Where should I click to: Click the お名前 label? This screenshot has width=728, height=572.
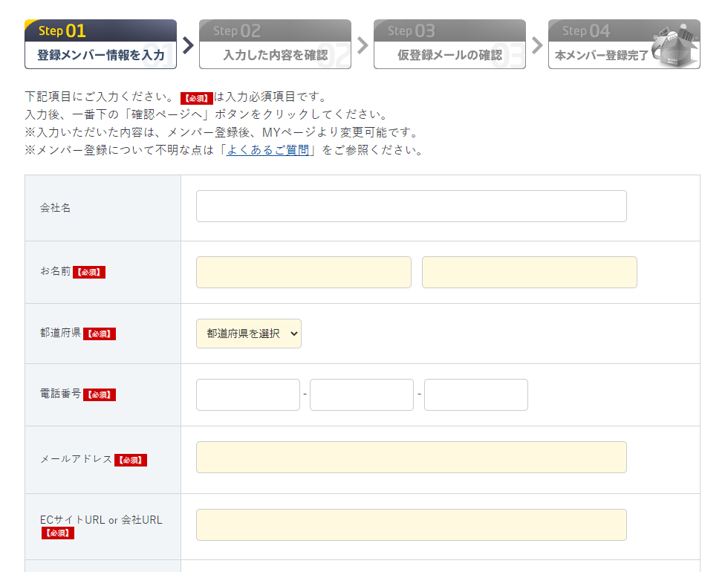(x=55, y=270)
